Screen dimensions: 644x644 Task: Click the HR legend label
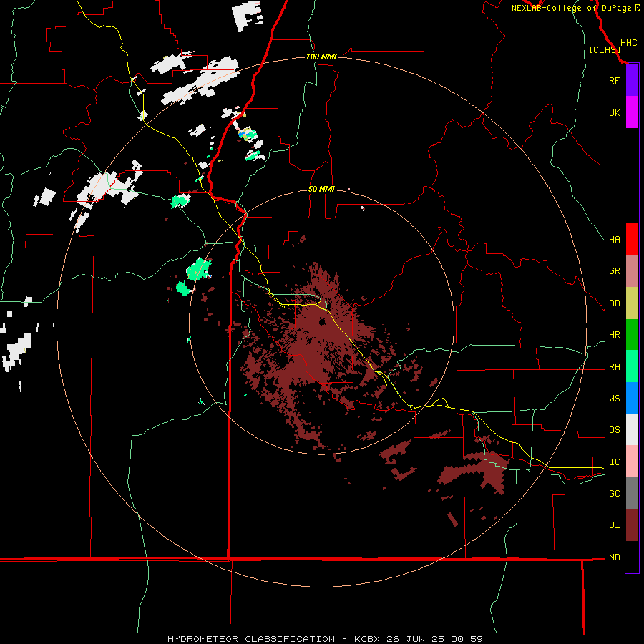tap(614, 335)
